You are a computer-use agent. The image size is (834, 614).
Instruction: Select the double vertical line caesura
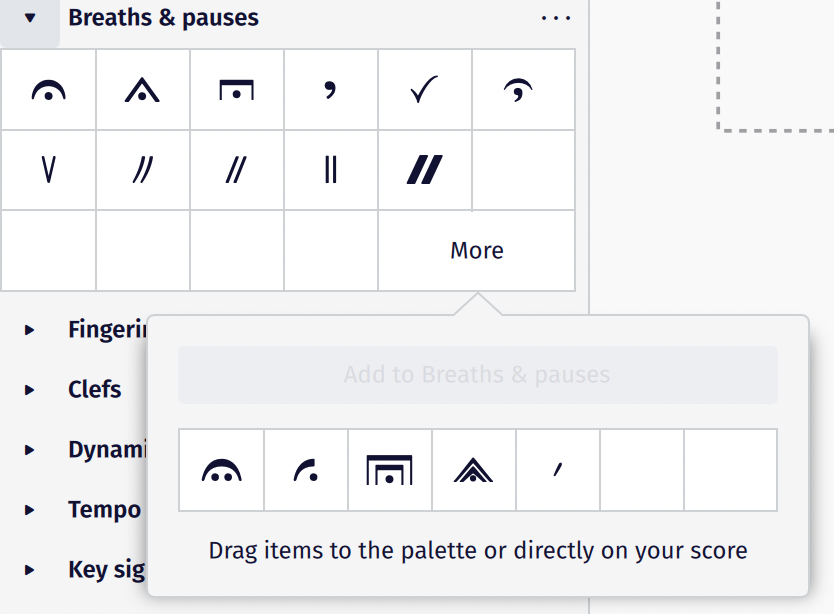click(331, 170)
